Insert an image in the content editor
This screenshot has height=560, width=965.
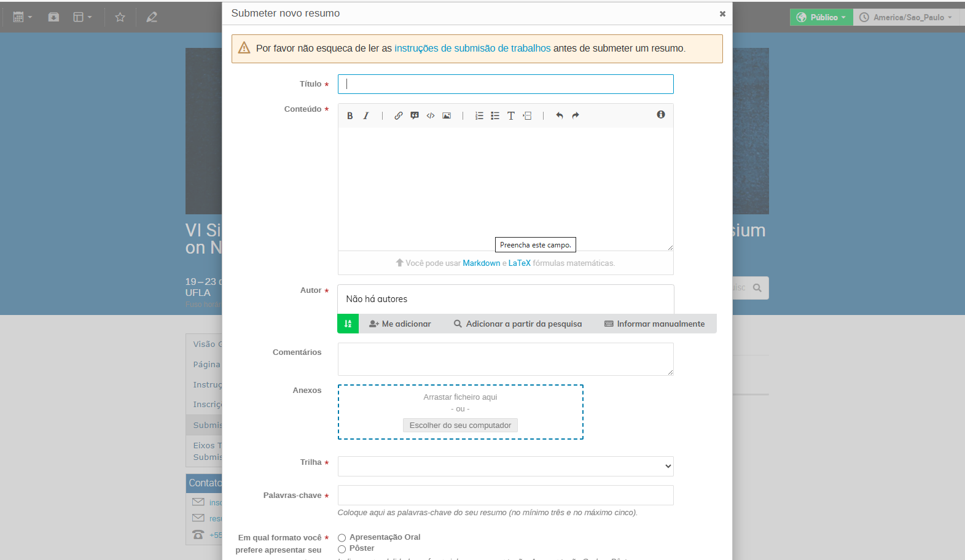pos(447,115)
